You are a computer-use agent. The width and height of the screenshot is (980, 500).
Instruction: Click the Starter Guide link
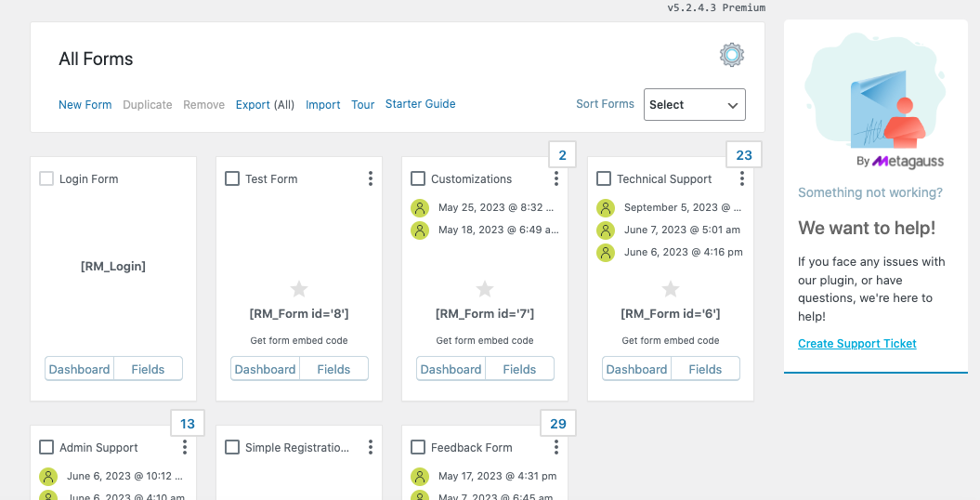[420, 104]
